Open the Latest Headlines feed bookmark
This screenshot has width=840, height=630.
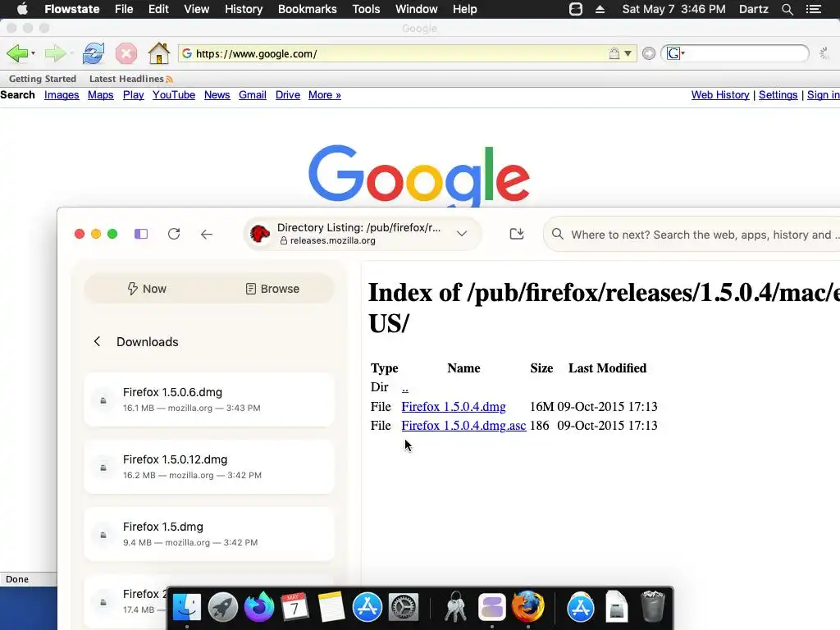130,79
